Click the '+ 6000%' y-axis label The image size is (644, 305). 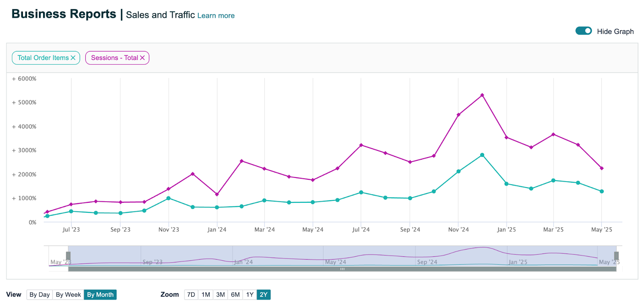click(24, 79)
